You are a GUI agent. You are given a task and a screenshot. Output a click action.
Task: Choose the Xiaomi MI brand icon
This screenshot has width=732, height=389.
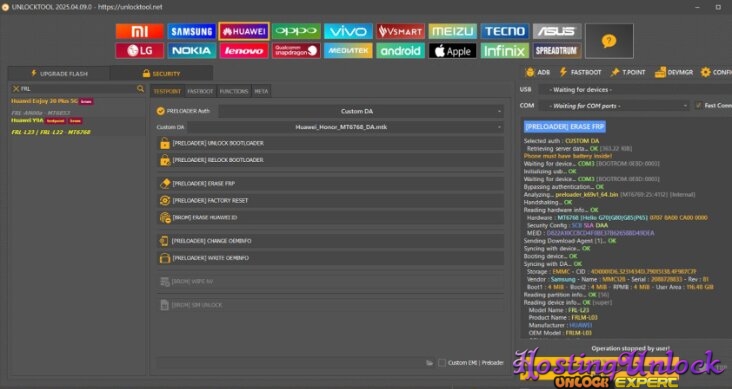pos(140,31)
